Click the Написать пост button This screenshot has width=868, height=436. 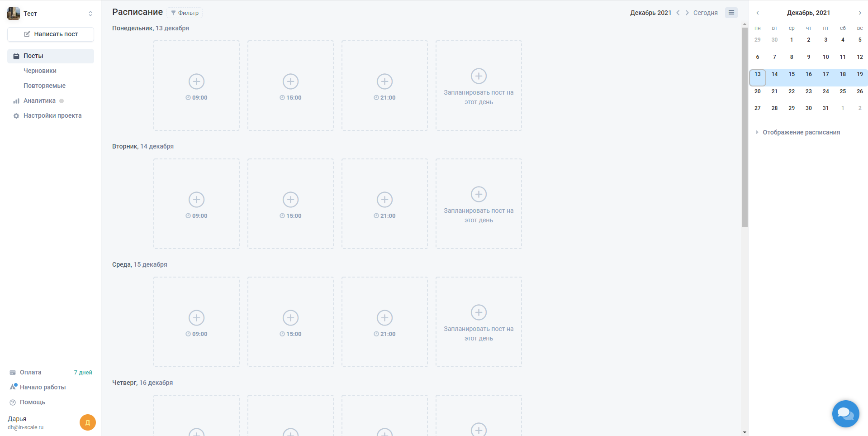click(51, 34)
